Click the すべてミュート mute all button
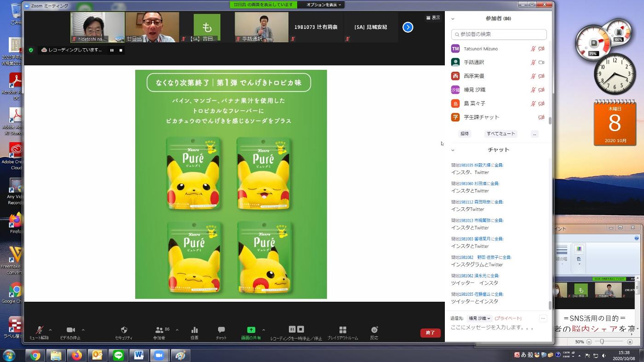The width and height of the screenshot is (644, 362). [501, 134]
